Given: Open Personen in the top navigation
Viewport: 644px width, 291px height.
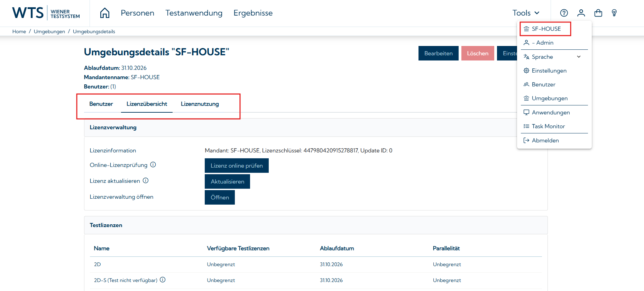Looking at the screenshot, I should point(138,13).
